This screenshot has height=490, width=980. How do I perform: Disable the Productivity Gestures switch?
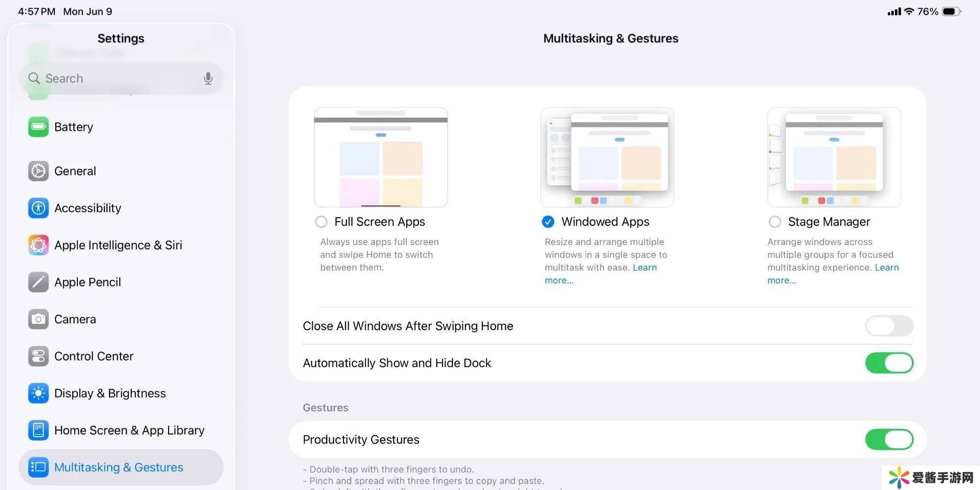[x=889, y=440]
